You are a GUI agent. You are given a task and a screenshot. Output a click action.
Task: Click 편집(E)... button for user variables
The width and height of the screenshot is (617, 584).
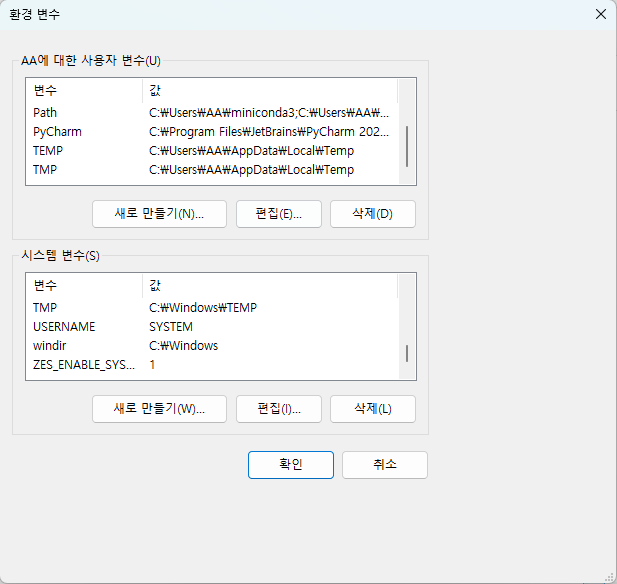(279, 214)
